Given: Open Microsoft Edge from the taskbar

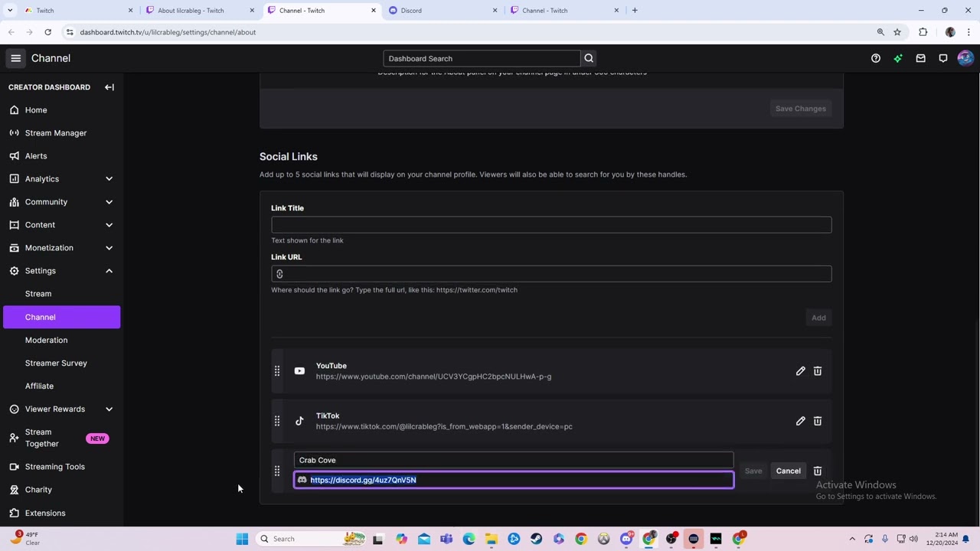Looking at the screenshot, I should [469, 539].
